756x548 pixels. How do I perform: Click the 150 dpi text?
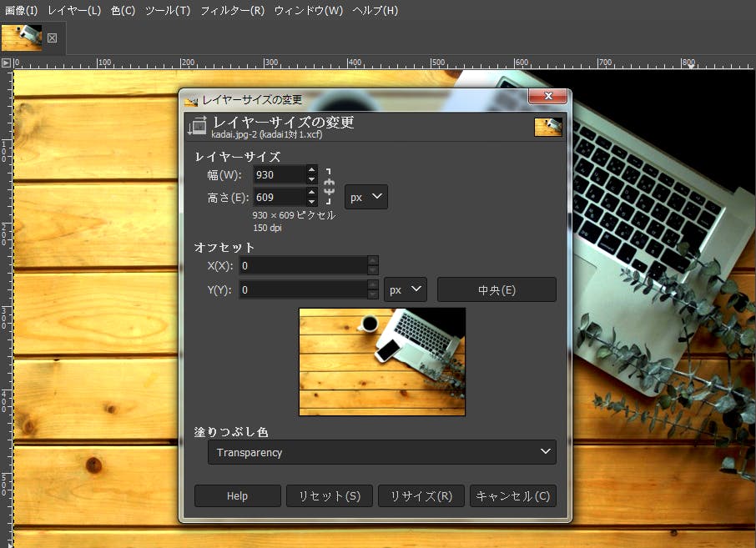(x=267, y=228)
